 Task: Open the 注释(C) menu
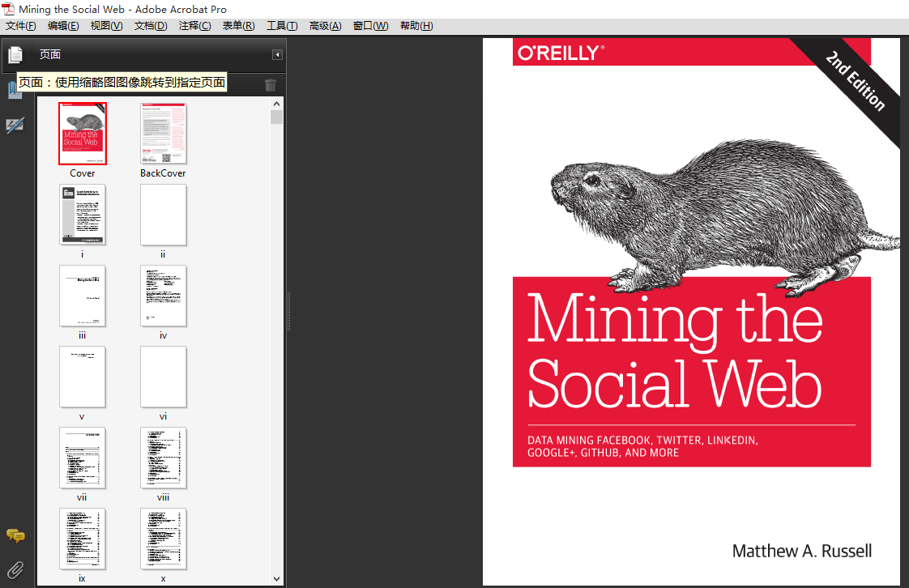(x=194, y=26)
